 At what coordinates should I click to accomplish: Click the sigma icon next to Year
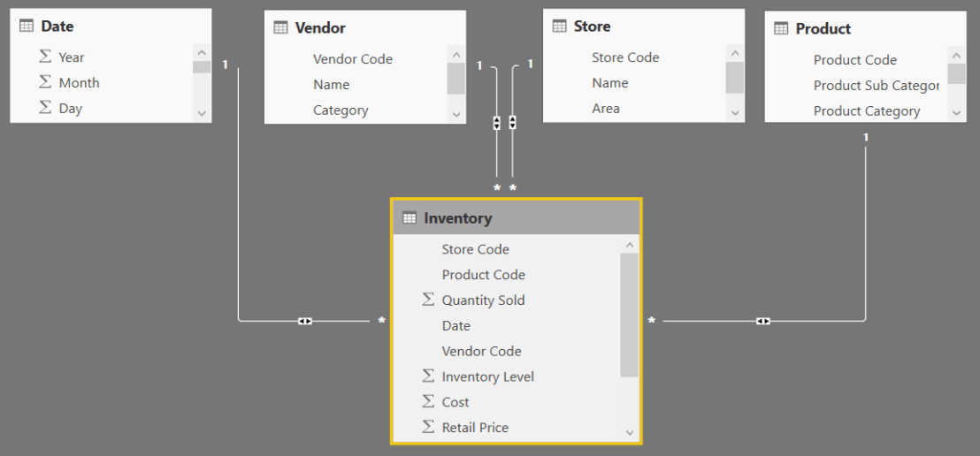point(45,57)
